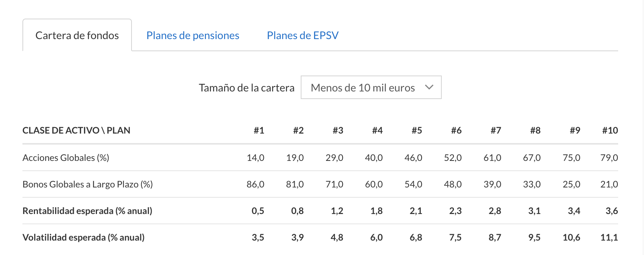The image size is (644, 255).
Task: Select the 40,0 value under plan #4
Action: [374, 157]
